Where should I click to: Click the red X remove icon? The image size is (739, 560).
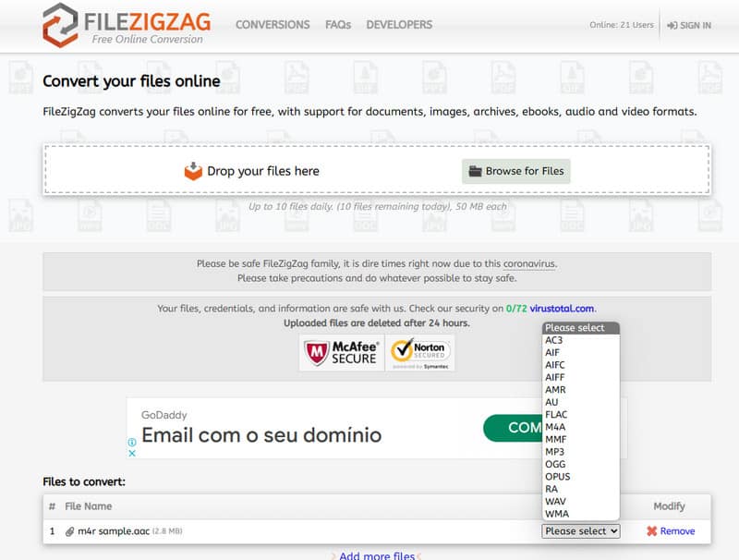point(652,531)
